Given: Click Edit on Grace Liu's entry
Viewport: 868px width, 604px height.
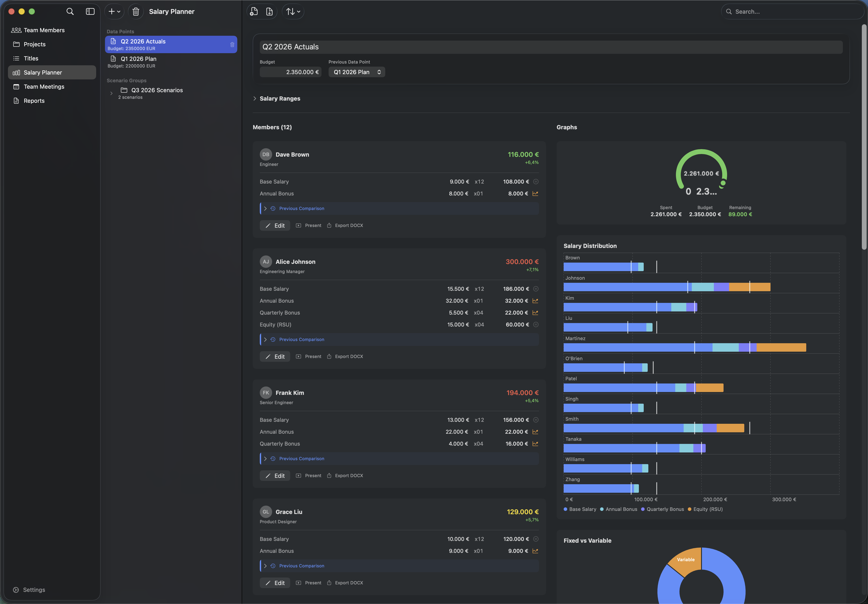Looking at the screenshot, I should (275, 583).
